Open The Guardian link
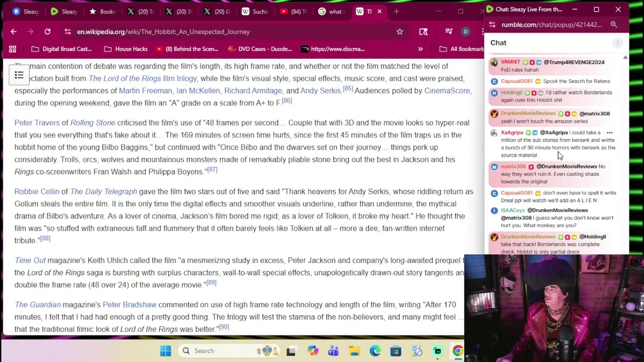Screen dimensions: 644x362 pyautogui.click(x=38, y=305)
